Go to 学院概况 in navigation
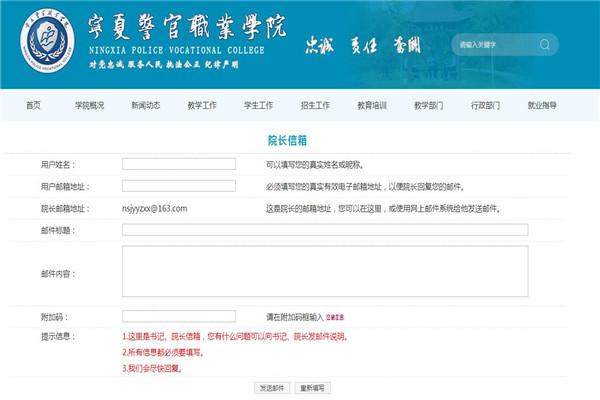 pos(89,105)
